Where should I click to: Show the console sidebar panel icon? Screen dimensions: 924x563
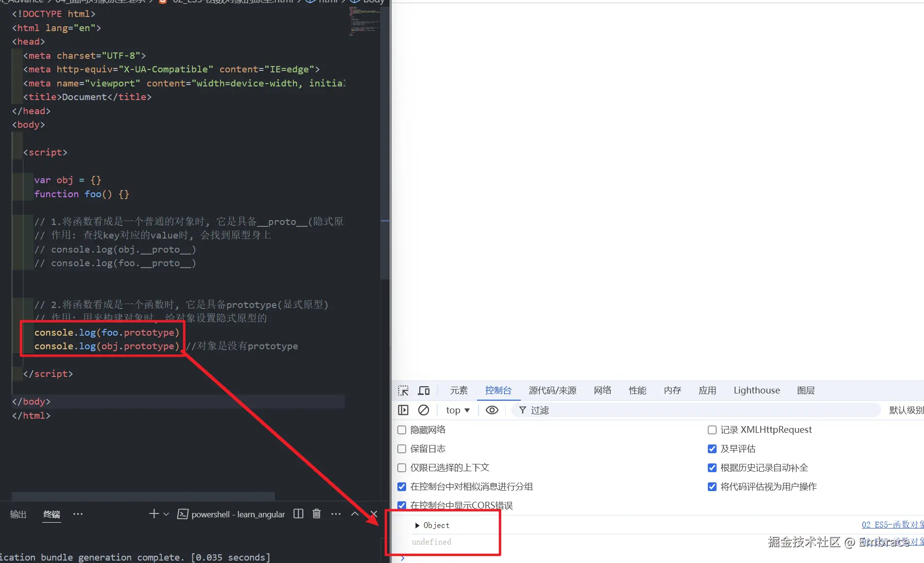(403, 410)
